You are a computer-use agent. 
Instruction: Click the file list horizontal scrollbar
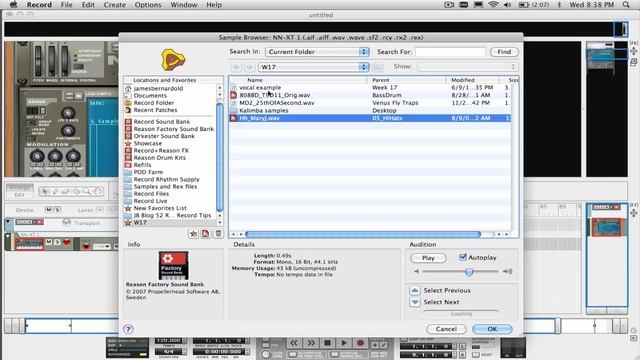tap(363, 234)
